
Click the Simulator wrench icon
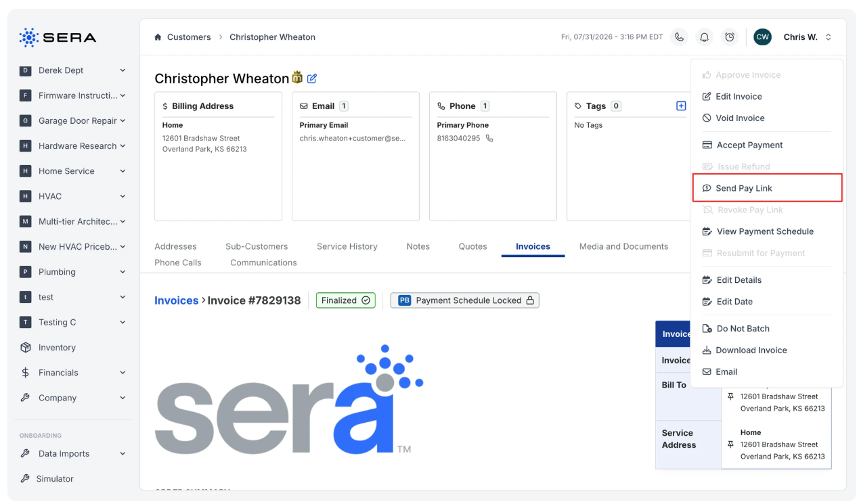click(x=26, y=478)
